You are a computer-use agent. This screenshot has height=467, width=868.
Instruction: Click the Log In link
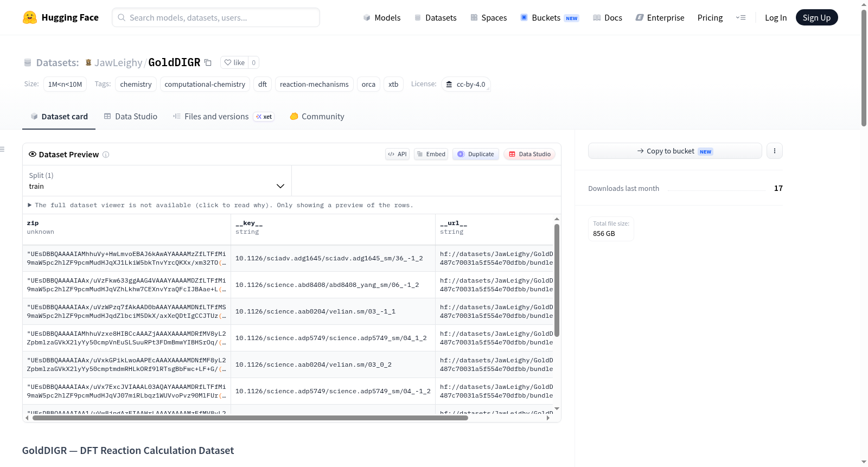click(776, 17)
